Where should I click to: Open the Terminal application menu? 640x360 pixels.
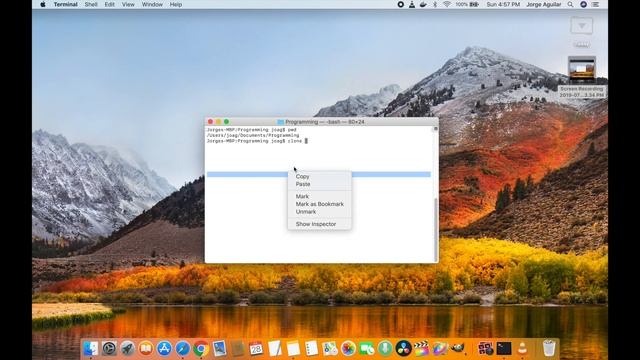coord(65,4)
